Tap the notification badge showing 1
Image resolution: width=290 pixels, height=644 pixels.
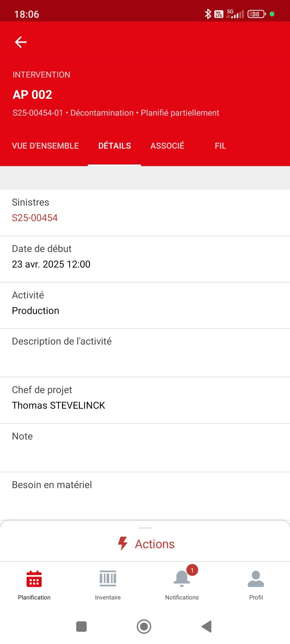click(192, 570)
